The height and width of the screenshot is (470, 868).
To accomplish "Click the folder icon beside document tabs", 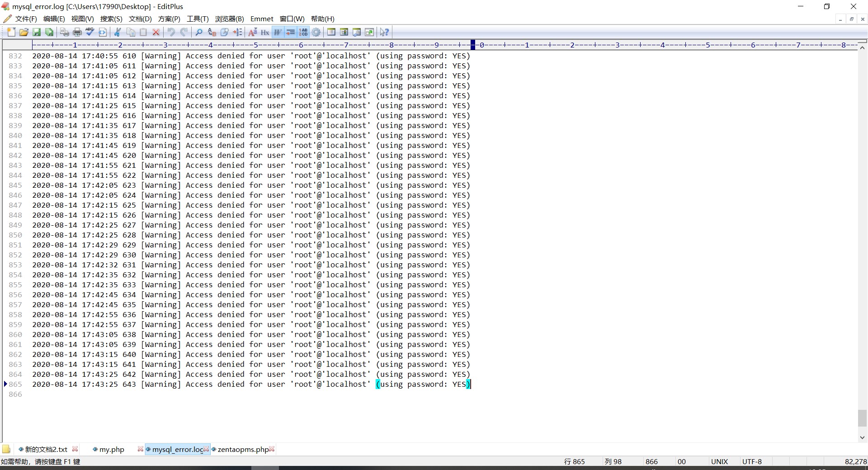I will [6, 449].
